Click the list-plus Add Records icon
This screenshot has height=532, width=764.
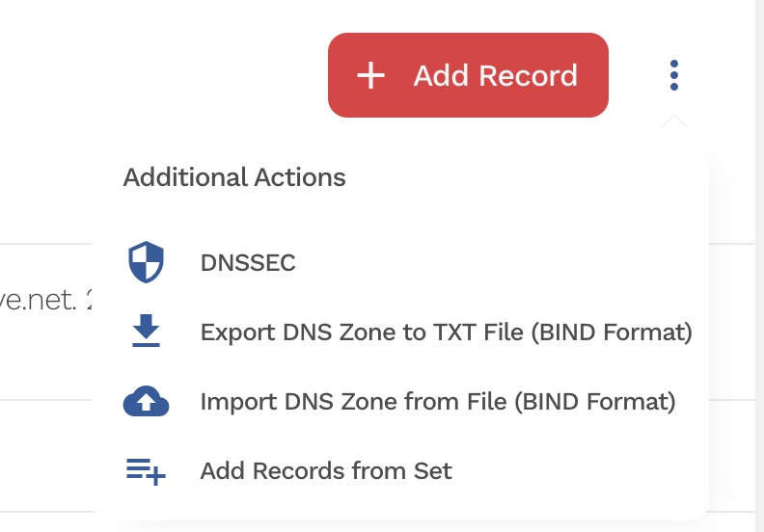pyautogui.click(x=147, y=471)
